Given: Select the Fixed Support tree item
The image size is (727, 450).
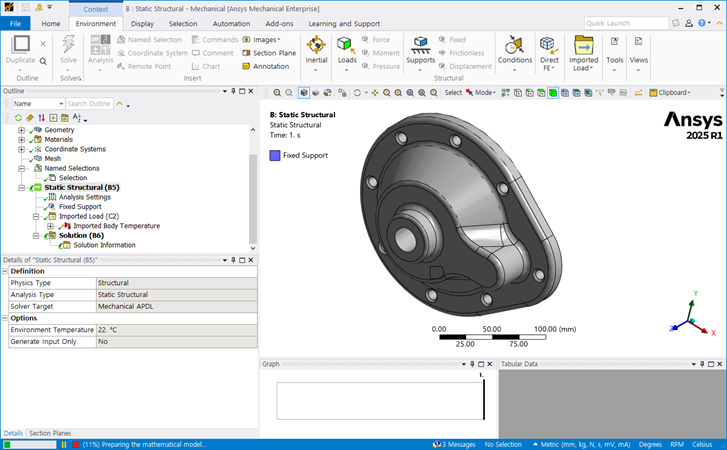Looking at the screenshot, I should click(80, 207).
